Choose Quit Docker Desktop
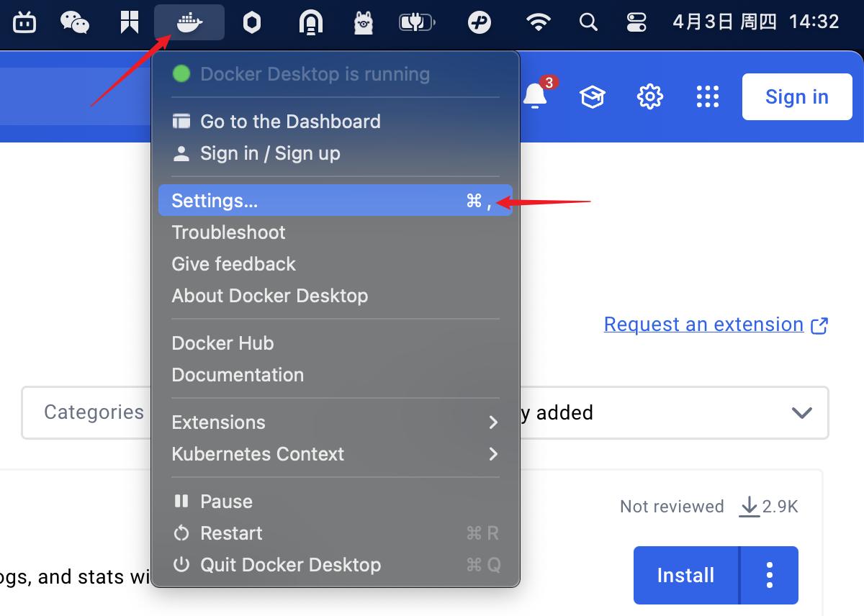This screenshot has height=616, width=864. (x=336, y=565)
